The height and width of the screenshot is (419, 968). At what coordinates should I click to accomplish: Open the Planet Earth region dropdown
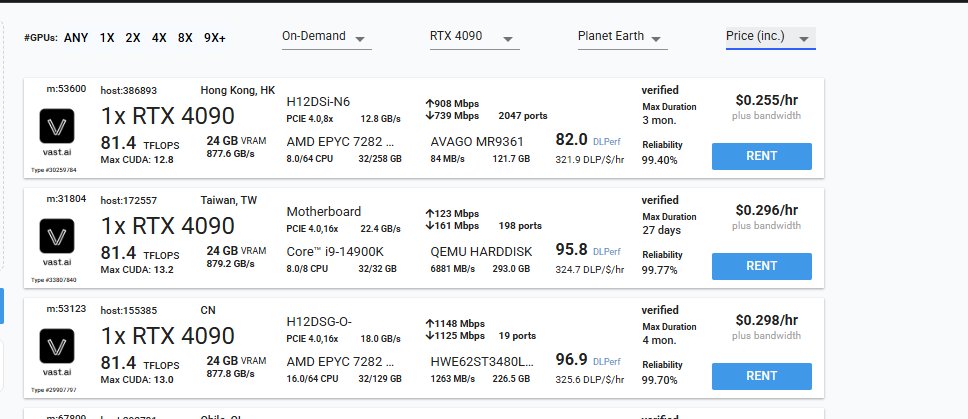point(622,37)
